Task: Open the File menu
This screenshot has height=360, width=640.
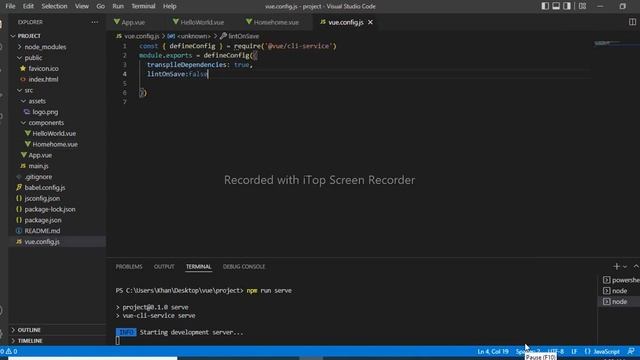Action: coord(10,6)
